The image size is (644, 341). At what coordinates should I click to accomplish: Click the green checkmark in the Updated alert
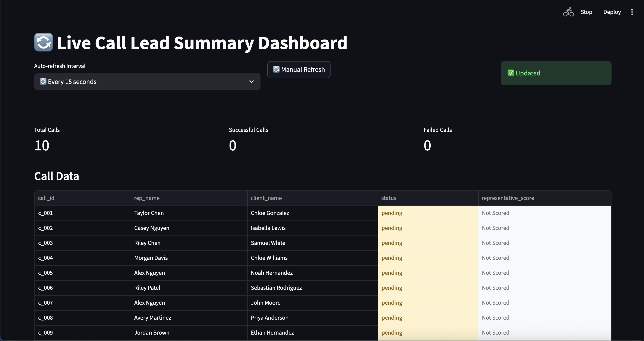click(511, 73)
